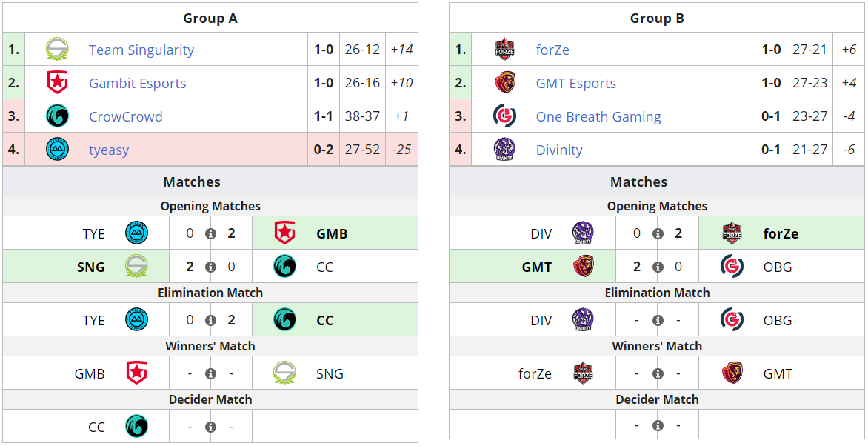Click CrowCrowd logo in Group A standings
The height and width of the screenshot is (446, 868).
tap(57, 116)
